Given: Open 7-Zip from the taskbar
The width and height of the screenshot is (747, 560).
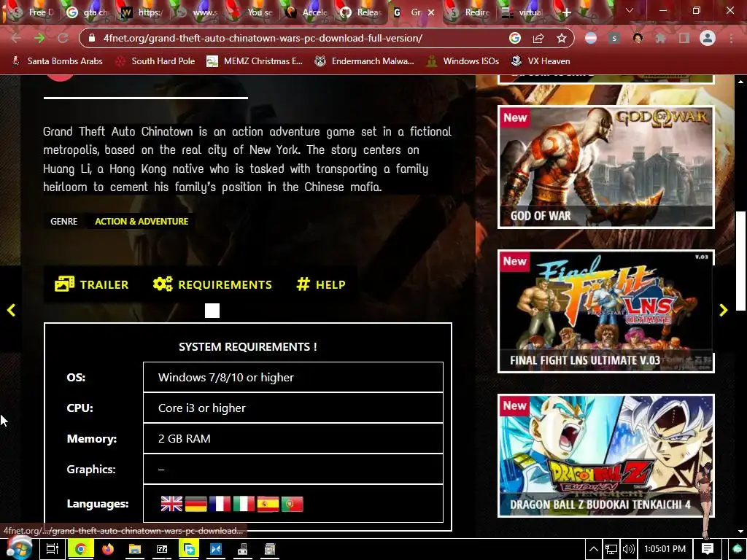Looking at the screenshot, I should pos(162,549).
